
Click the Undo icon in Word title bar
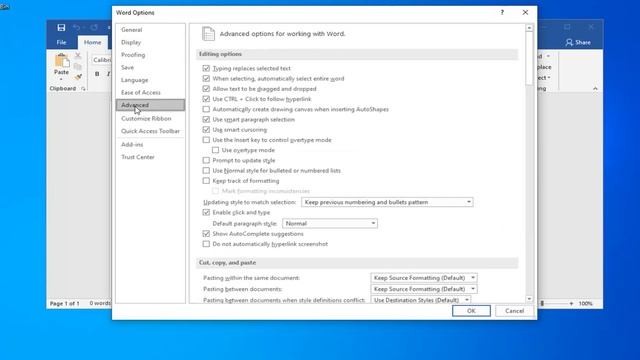77,27
